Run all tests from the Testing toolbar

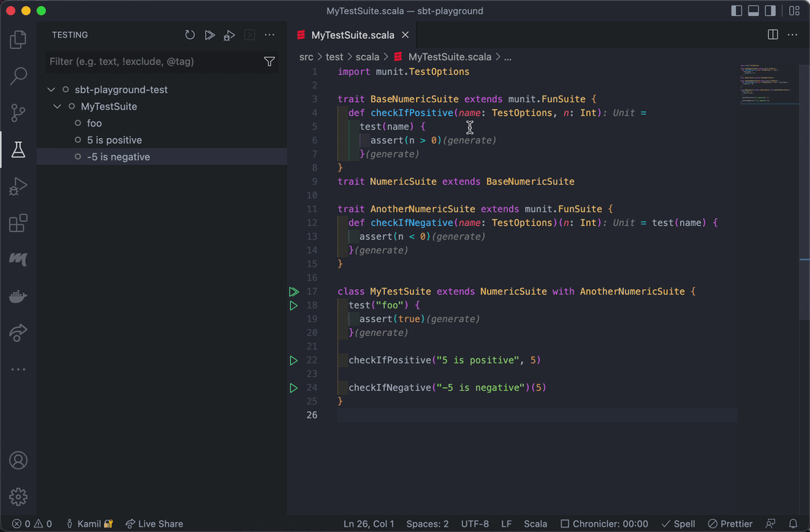[209, 34]
